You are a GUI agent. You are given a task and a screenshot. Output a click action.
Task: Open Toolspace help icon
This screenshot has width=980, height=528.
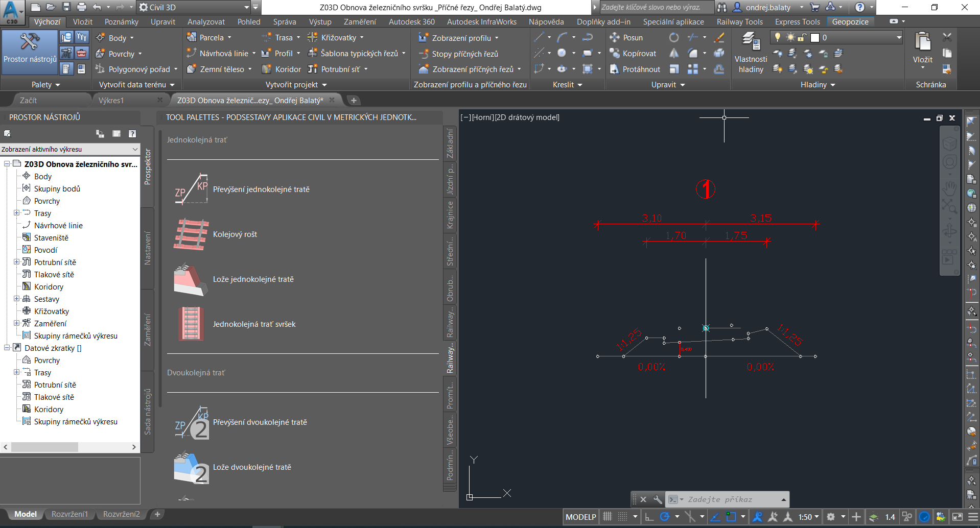[x=132, y=134]
